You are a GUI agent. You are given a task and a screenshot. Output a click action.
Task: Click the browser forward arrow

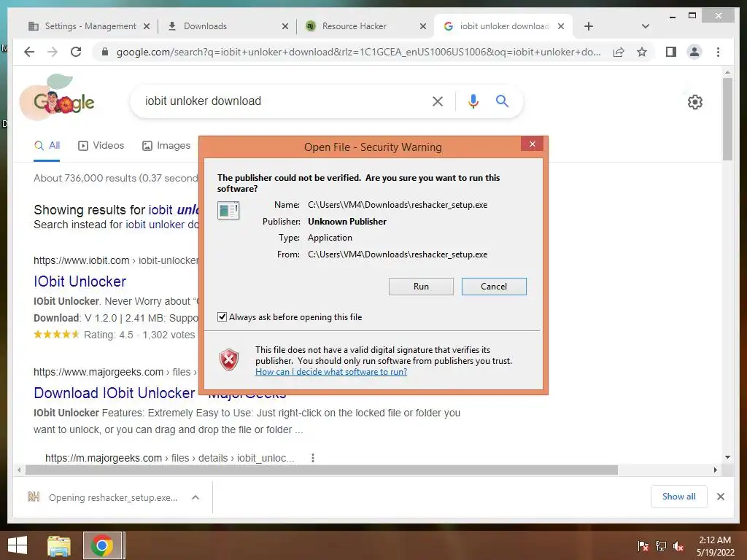[x=53, y=52]
